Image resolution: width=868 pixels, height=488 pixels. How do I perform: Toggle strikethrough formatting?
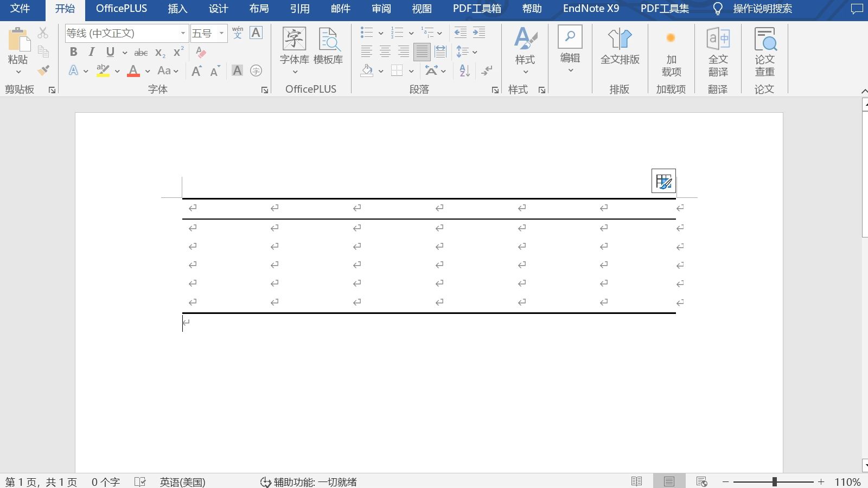click(x=141, y=52)
